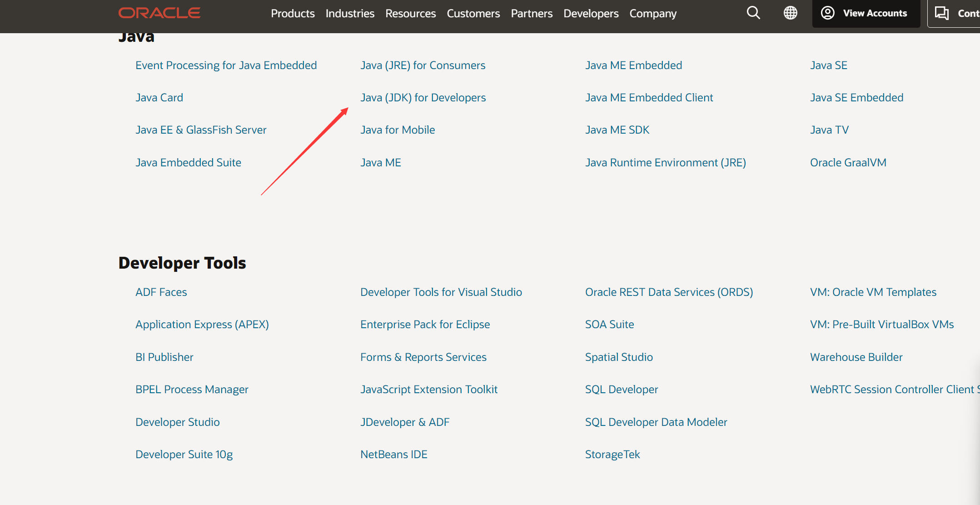Open the Partners menu
This screenshot has width=980, height=505.
[532, 14]
